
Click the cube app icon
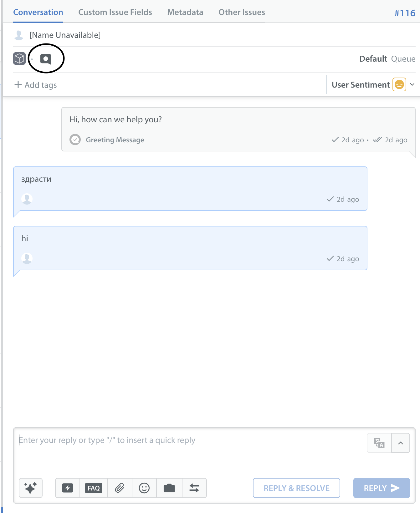point(19,58)
